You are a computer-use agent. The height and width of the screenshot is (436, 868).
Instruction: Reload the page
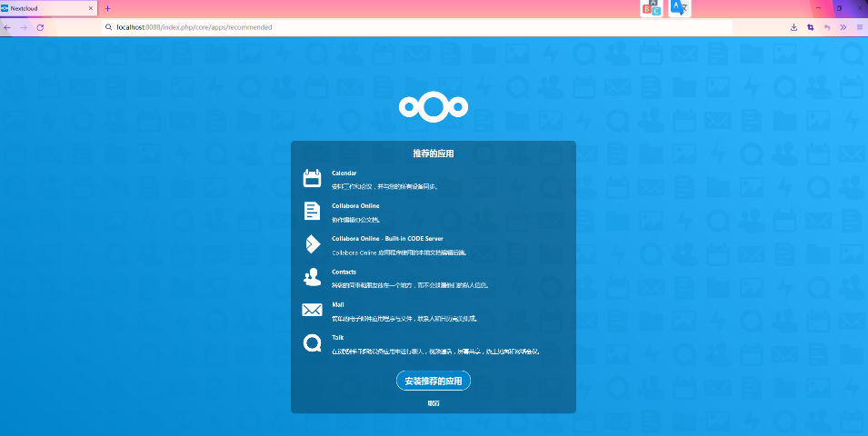coord(40,27)
